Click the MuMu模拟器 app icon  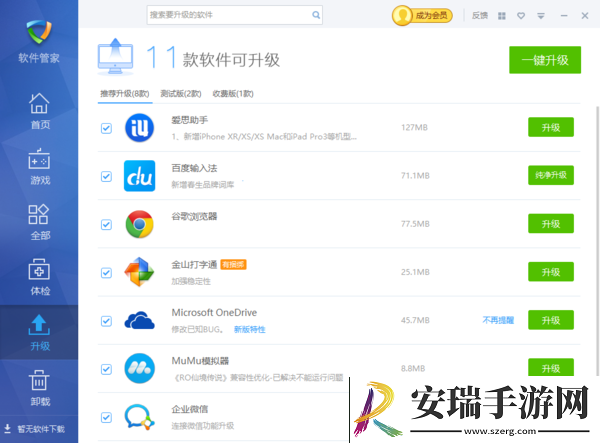coord(139,368)
